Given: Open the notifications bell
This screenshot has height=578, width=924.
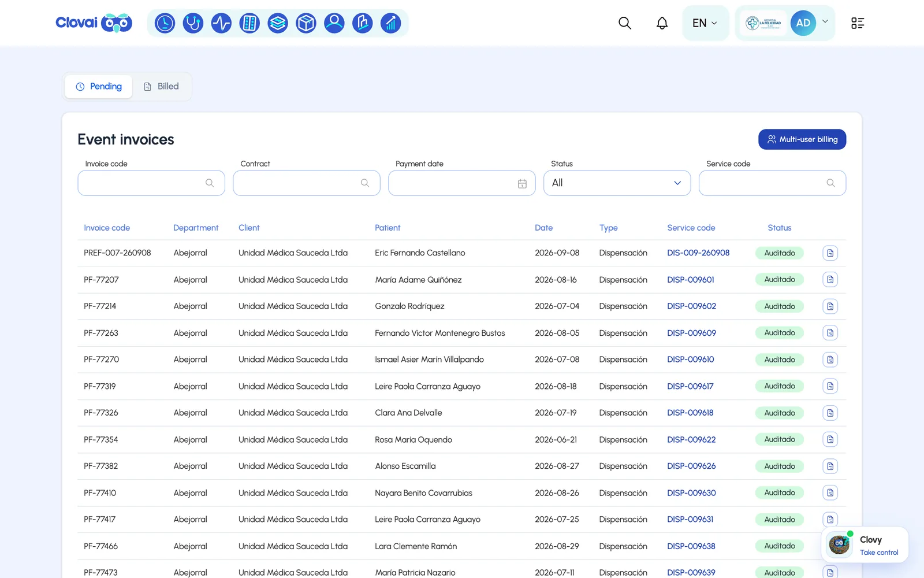Looking at the screenshot, I should (662, 23).
